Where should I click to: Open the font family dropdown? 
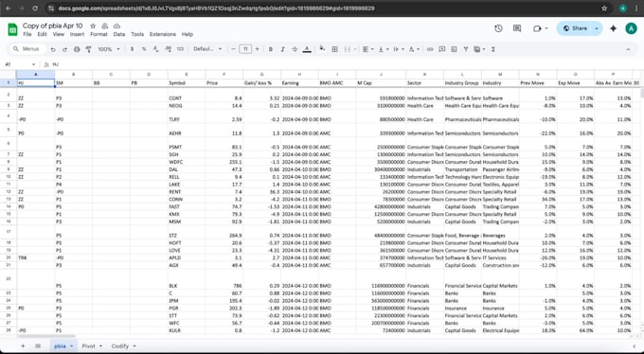(x=207, y=49)
